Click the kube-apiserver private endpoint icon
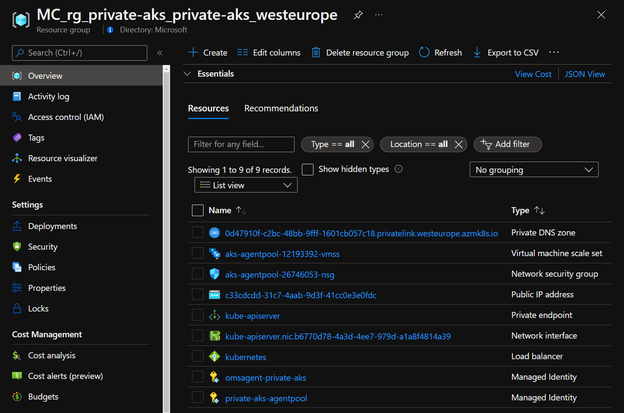Viewport: 624px width, 413px height. pyautogui.click(x=214, y=316)
